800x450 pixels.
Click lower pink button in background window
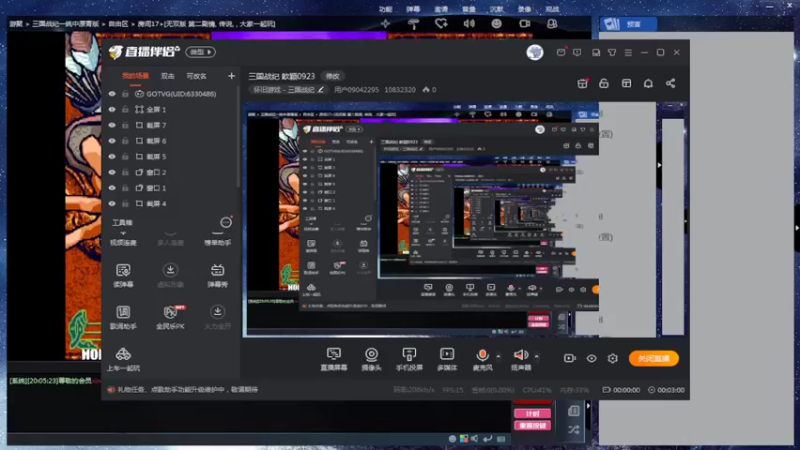pos(532,426)
